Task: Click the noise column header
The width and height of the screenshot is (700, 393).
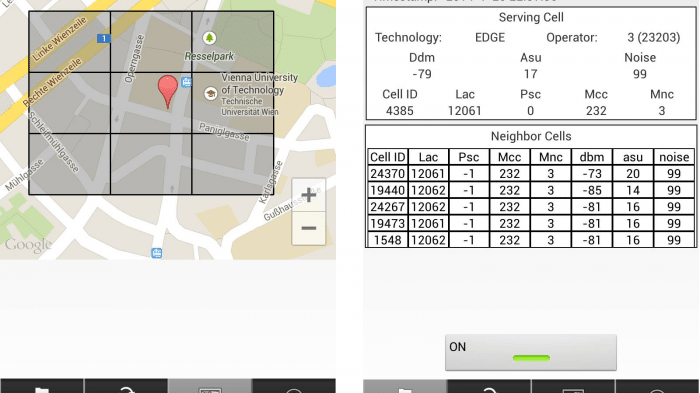Action: tap(674, 157)
